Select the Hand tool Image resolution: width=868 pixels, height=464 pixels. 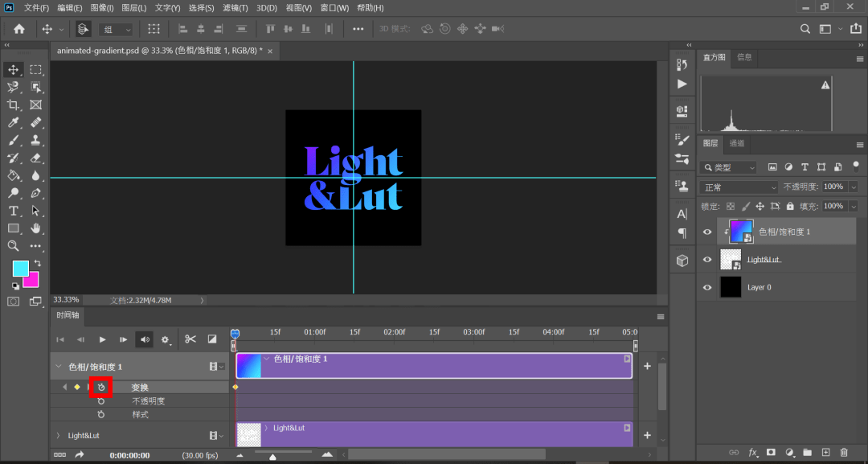coord(35,228)
